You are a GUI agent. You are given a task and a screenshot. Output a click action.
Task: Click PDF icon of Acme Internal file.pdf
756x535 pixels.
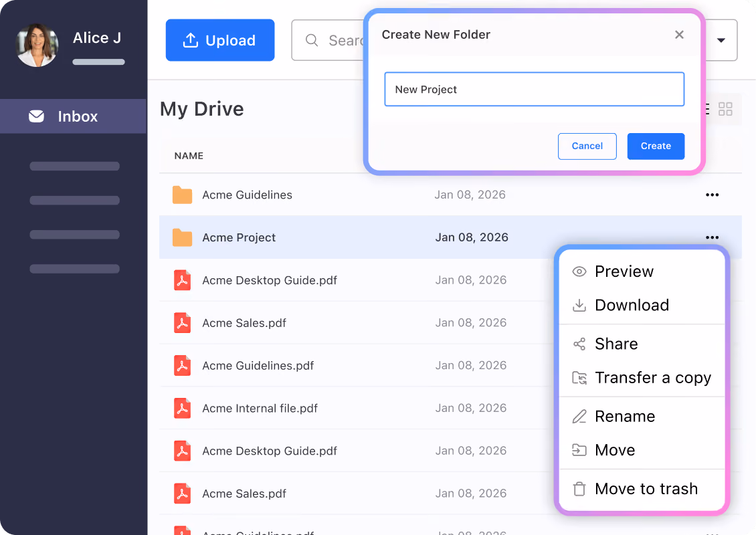182,408
